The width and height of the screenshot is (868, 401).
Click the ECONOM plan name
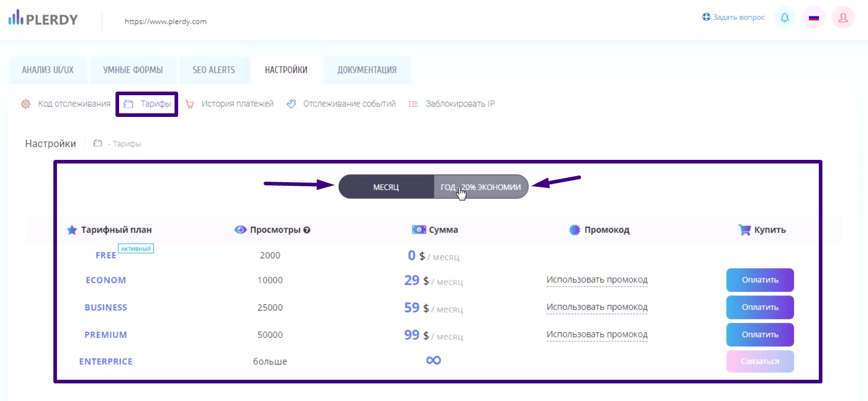click(106, 280)
